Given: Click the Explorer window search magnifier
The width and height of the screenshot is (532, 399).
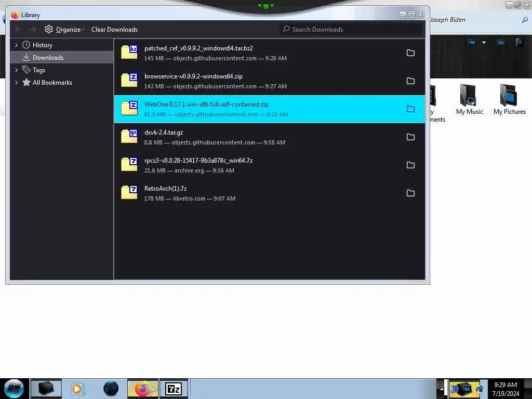Looking at the screenshot, I should tap(525, 20).
